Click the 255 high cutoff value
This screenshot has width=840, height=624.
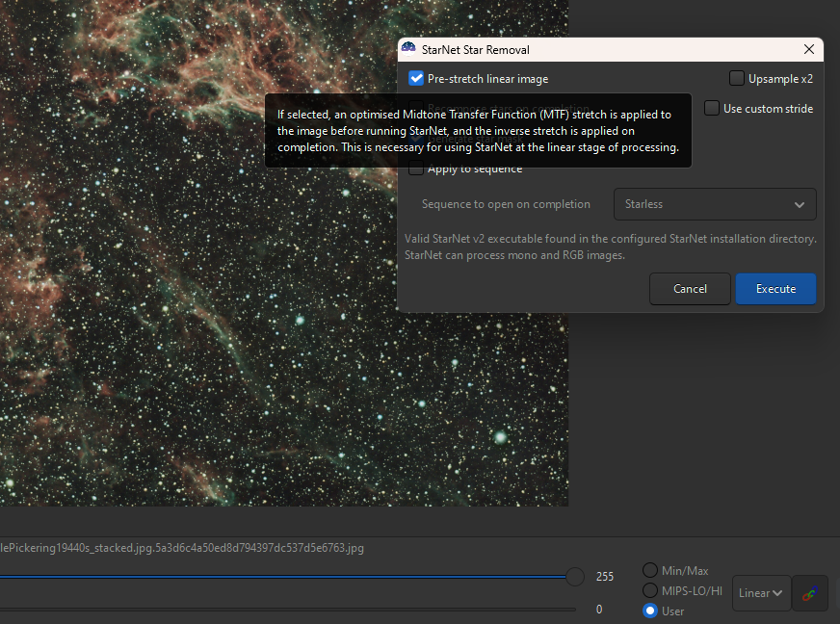point(605,576)
